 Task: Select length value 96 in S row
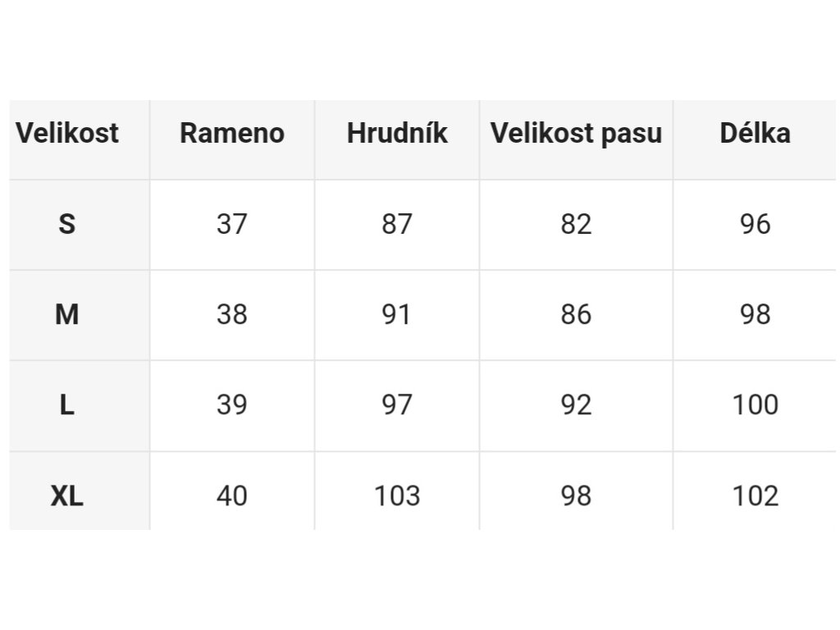[x=755, y=224]
